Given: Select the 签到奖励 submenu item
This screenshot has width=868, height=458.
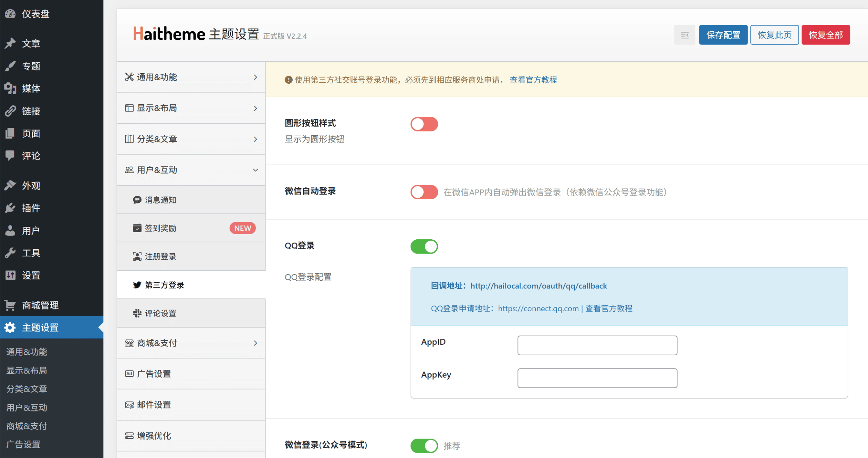Looking at the screenshot, I should [160, 228].
